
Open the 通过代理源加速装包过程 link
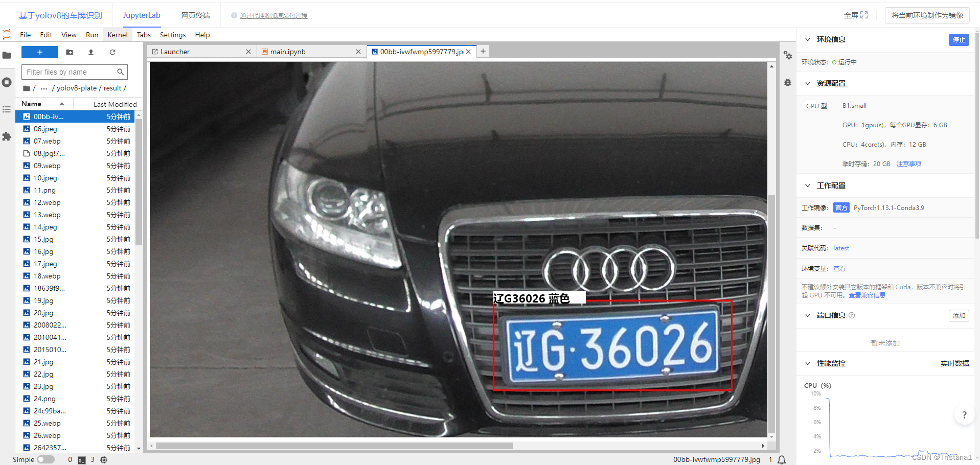274,16
